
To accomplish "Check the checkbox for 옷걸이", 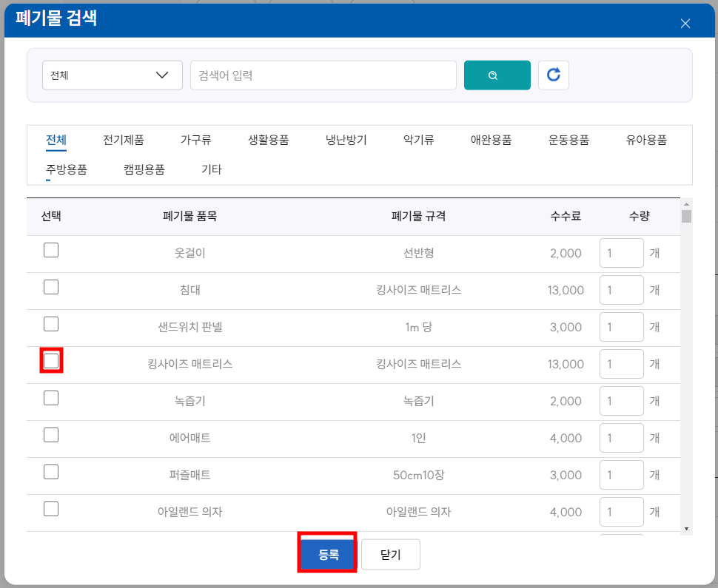I will [50, 249].
